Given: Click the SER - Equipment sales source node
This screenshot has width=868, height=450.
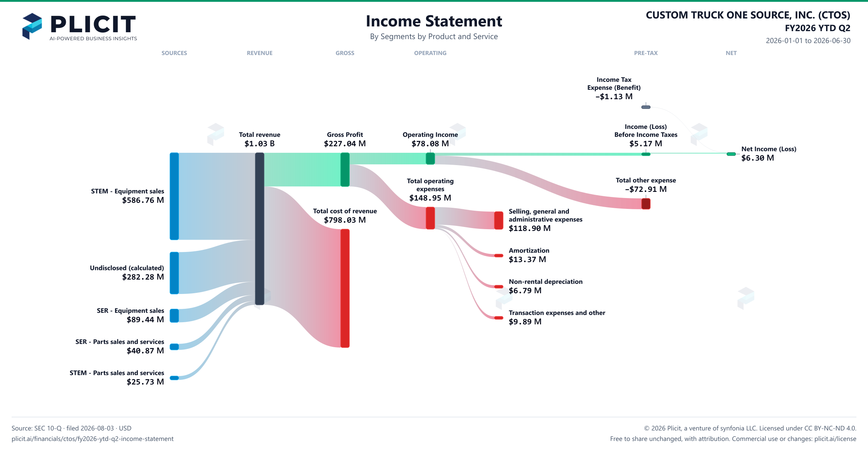Looking at the screenshot, I should pyautogui.click(x=174, y=316).
